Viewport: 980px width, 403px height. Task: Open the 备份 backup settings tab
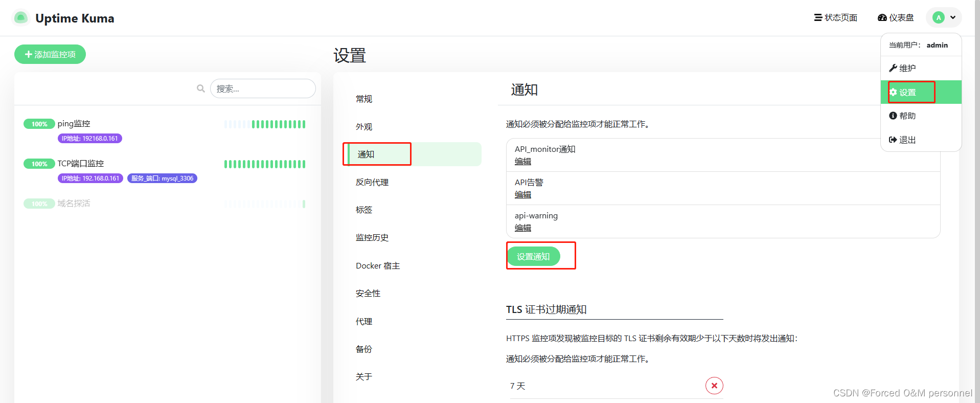coord(414,349)
